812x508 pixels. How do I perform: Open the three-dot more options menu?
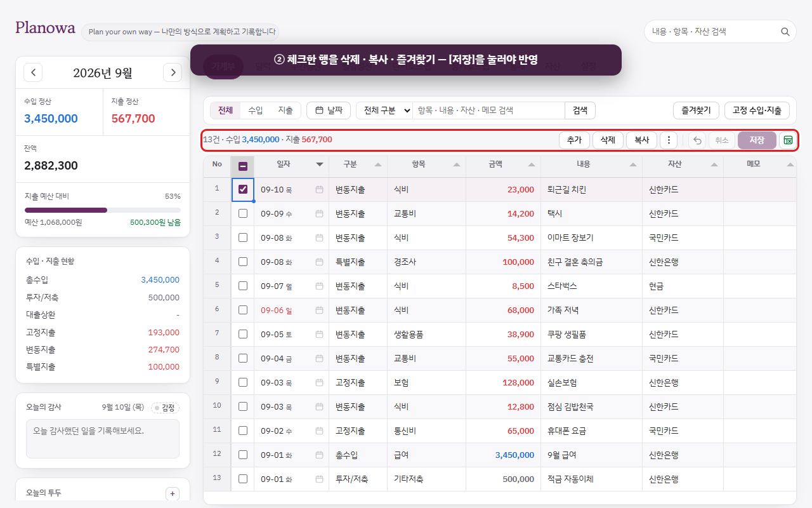(669, 140)
